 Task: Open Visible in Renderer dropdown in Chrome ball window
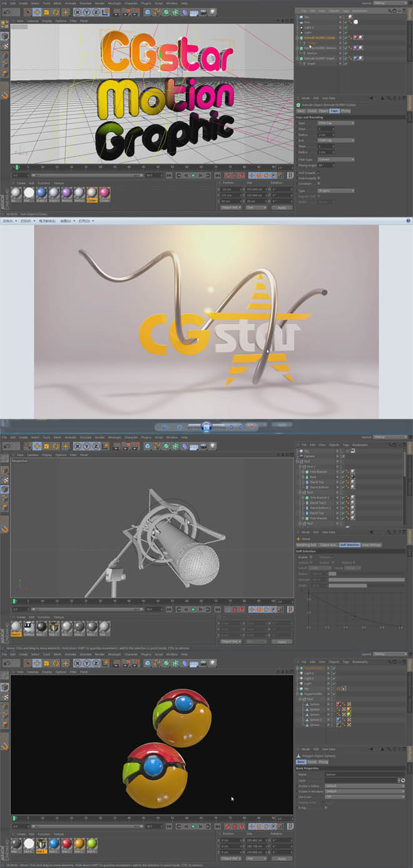click(364, 791)
